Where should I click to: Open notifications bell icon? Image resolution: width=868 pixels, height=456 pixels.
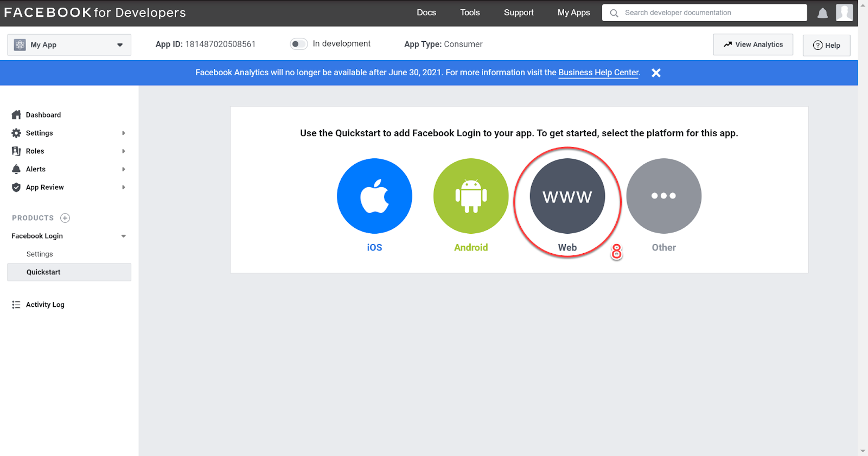point(822,13)
